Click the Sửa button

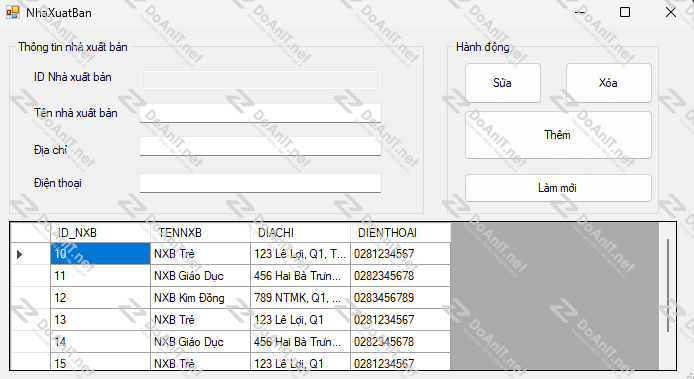[x=503, y=83]
